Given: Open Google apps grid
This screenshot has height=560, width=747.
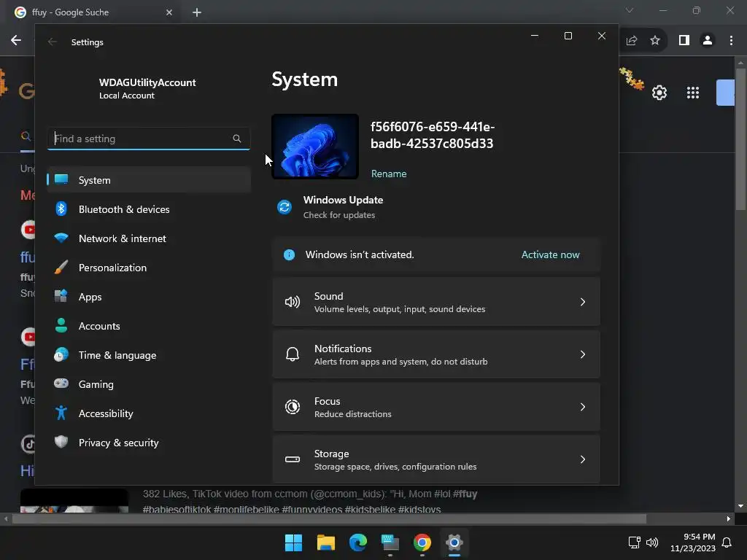Looking at the screenshot, I should coord(693,93).
